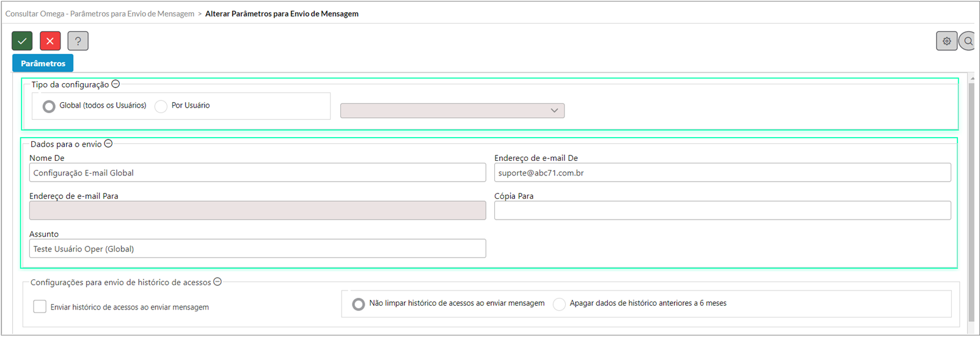Collapse the Dados para o envio section
The height and width of the screenshot is (337, 980).
point(108,144)
